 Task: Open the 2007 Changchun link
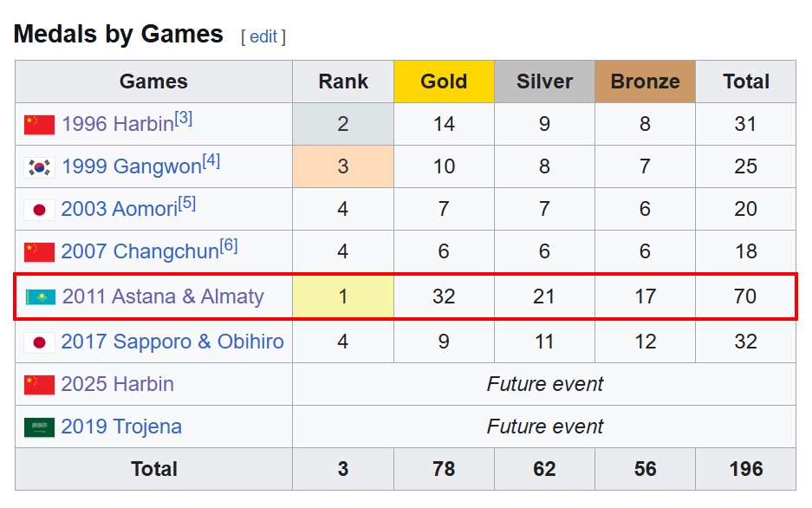click(x=140, y=252)
